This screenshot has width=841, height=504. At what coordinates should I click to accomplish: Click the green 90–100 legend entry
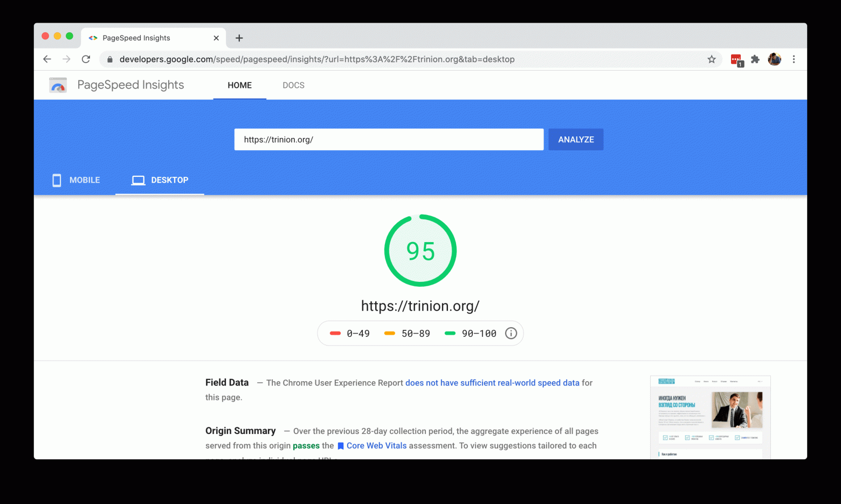(470, 333)
